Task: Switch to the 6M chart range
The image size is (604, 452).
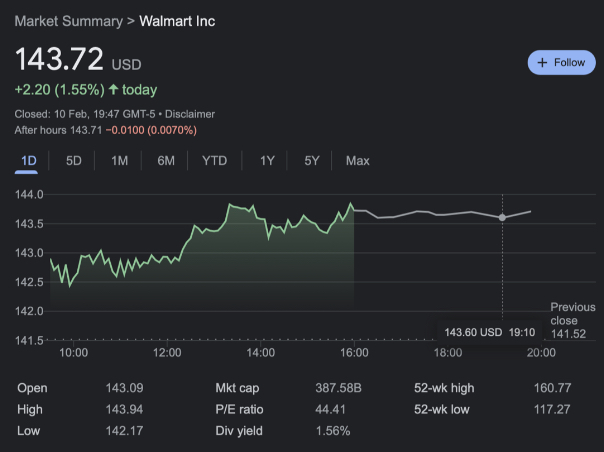Action: [x=166, y=161]
